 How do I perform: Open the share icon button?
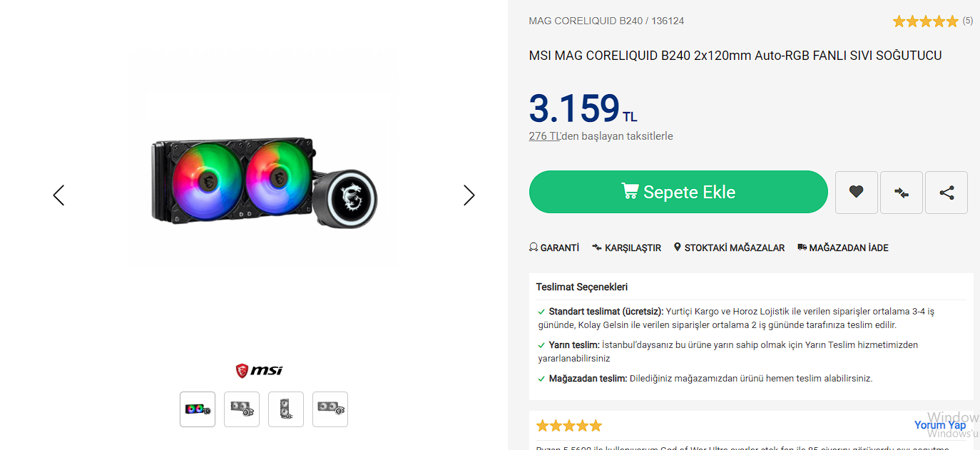pos(946,193)
